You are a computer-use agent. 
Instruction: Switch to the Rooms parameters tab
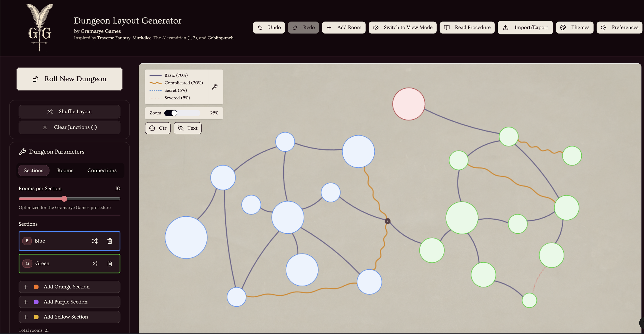tap(65, 170)
